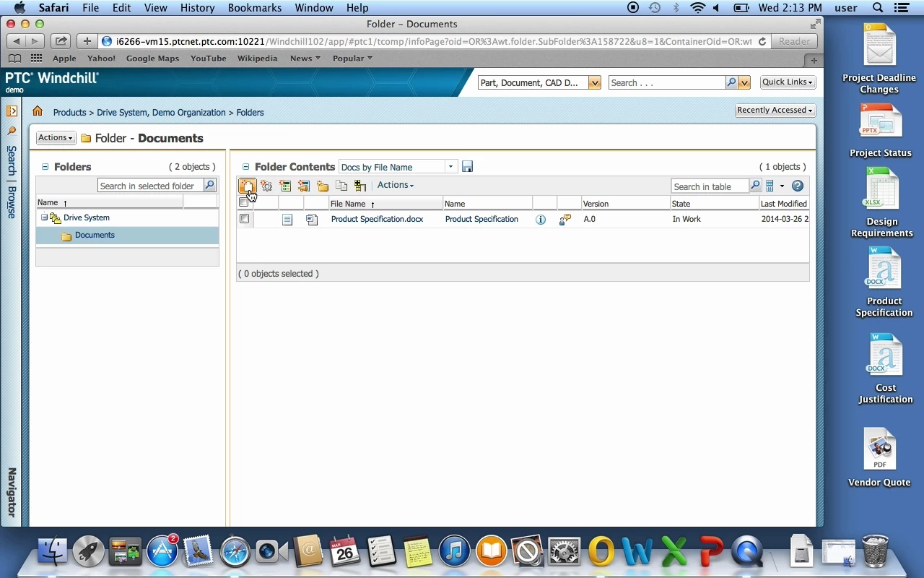
Task: Collapse the Drive System tree node
Action: (44, 217)
